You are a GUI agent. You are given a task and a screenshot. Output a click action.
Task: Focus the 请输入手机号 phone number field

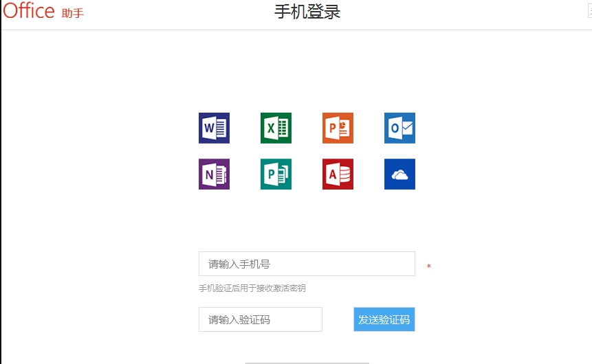pos(307,264)
